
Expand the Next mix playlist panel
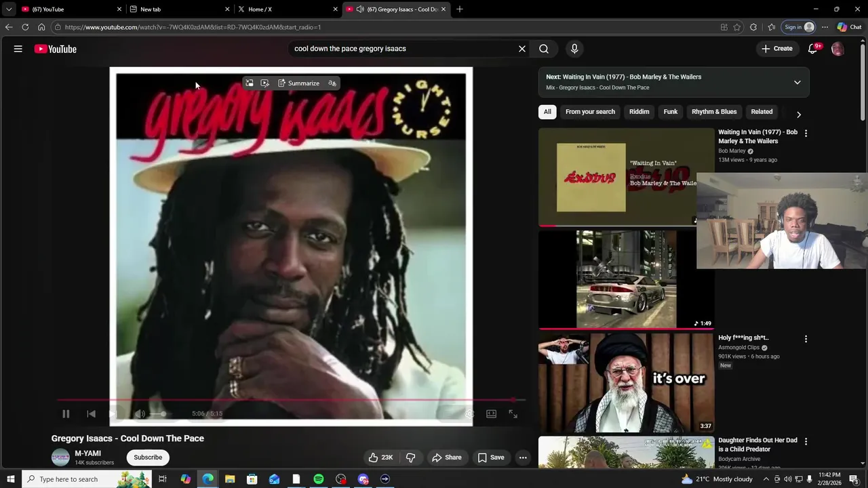pos(797,82)
